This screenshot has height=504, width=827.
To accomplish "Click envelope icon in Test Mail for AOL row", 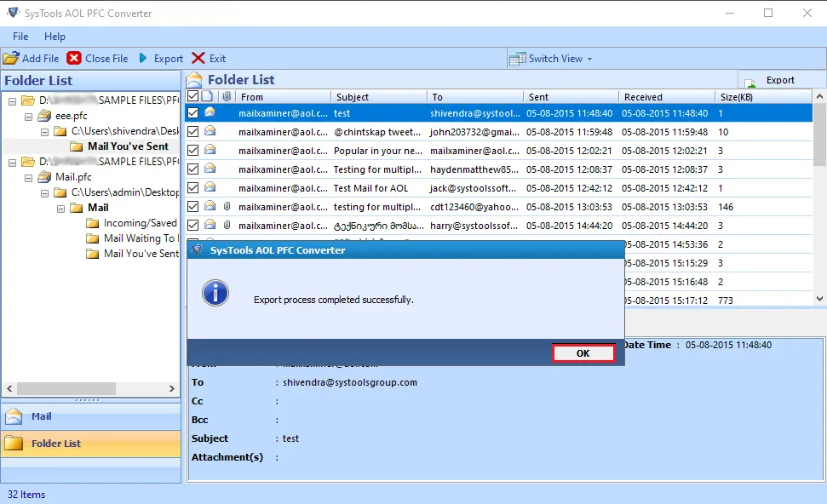I will [210, 187].
